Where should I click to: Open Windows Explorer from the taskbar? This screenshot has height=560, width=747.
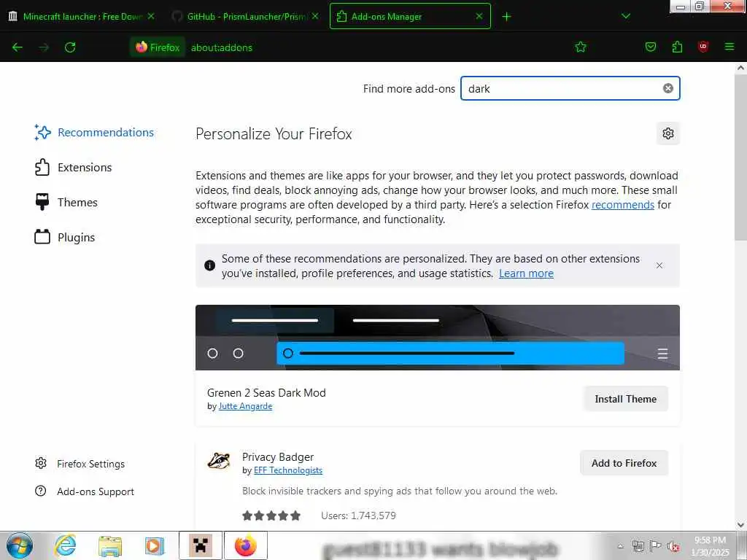click(110, 545)
